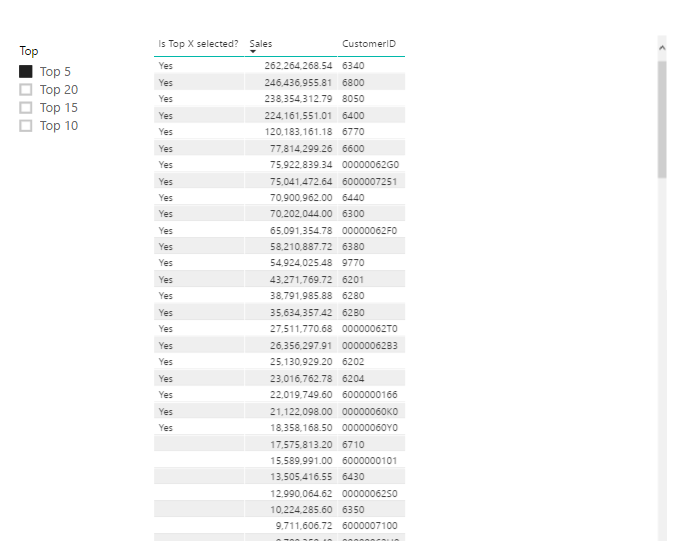Uncheck the Top 5 slicer checkbox
689x541 pixels.
26,72
